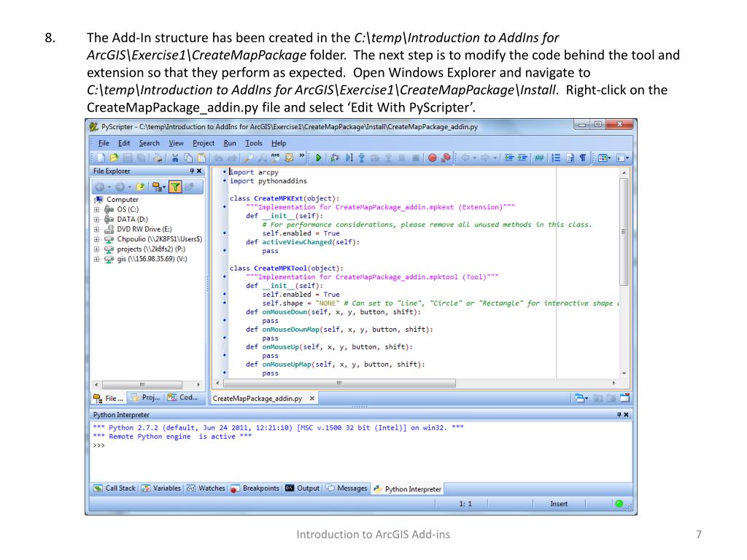Close the File Explorer panel
The image size is (747, 560).
click(199, 171)
